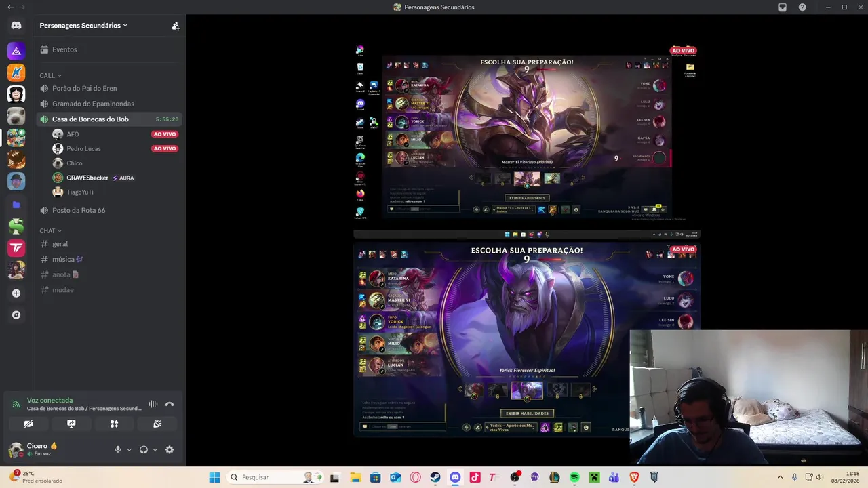The width and height of the screenshot is (868, 488).
Task: Disconnect from voice call
Action: 170,404
